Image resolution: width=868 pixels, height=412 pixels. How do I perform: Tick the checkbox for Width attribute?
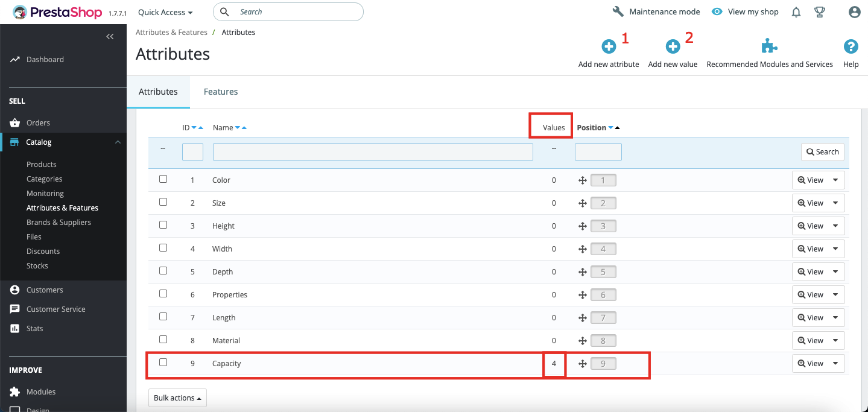[x=163, y=248]
